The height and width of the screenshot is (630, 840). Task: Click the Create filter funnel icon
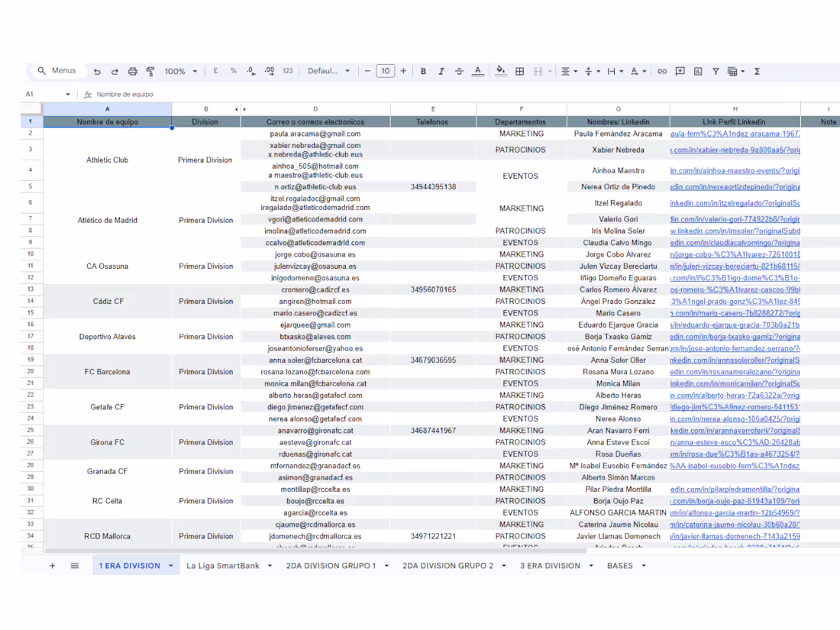[x=716, y=71]
